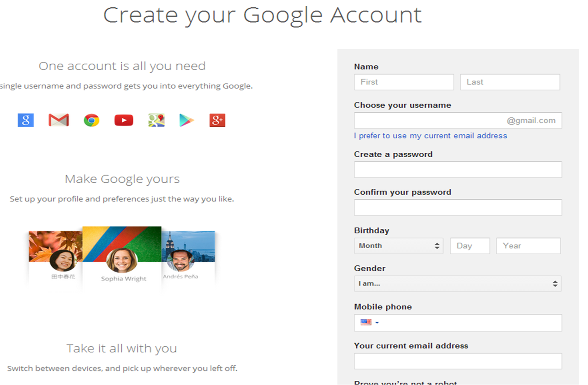Click the 'One account is all you need' heading

point(122,66)
